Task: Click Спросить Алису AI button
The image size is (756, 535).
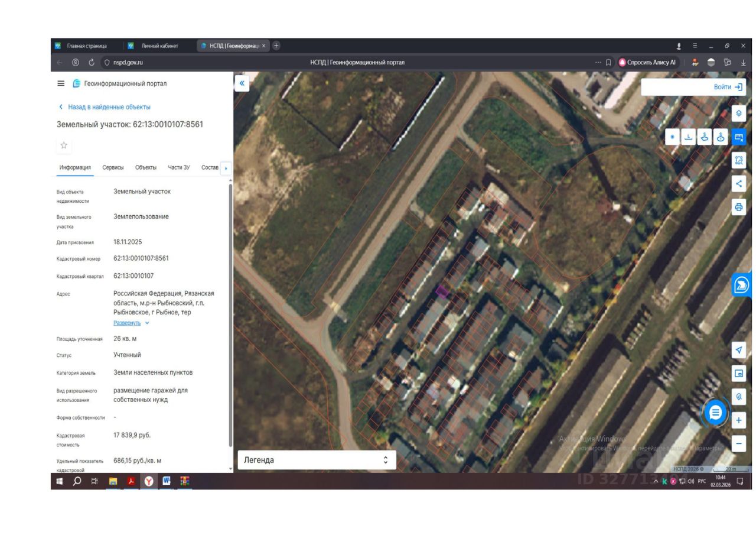Action: pos(647,62)
